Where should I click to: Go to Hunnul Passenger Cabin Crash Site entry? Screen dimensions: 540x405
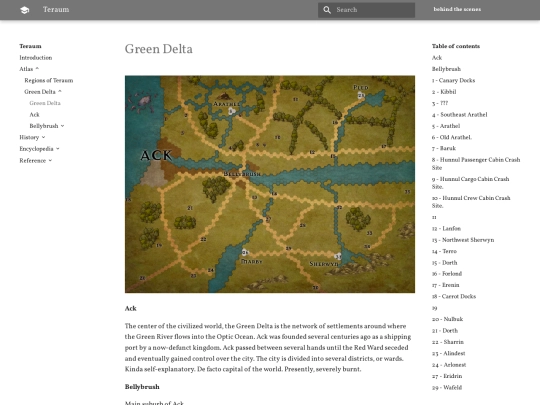click(x=476, y=164)
